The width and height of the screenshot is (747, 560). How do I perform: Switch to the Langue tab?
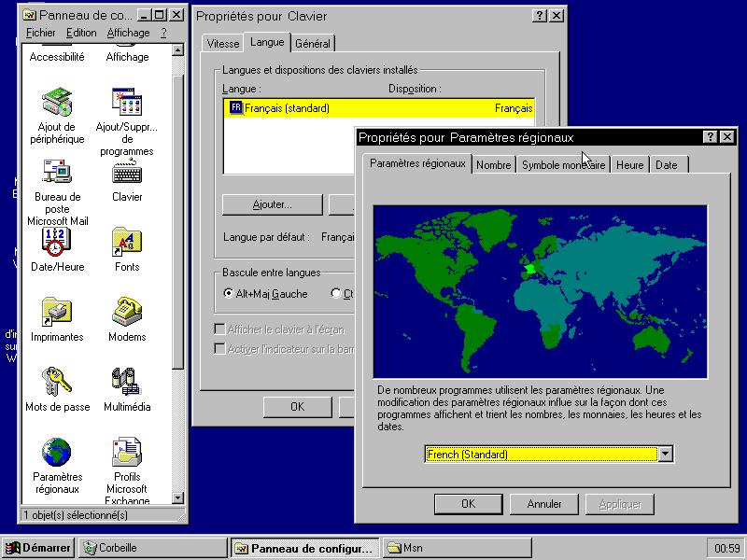click(267, 42)
